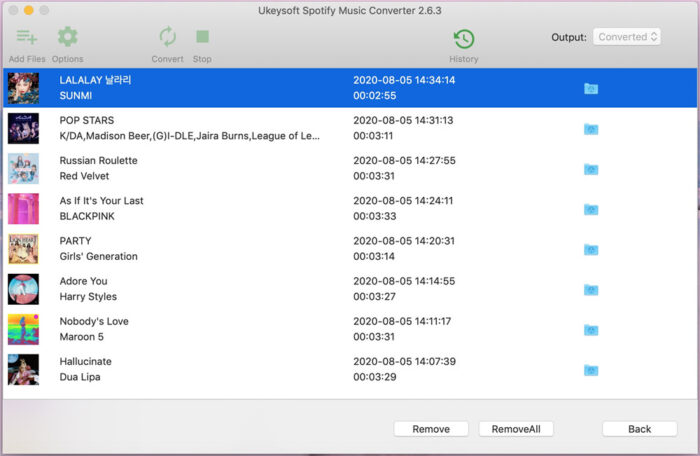Click the Convert arrows icon
The image size is (700, 456).
[x=167, y=38]
